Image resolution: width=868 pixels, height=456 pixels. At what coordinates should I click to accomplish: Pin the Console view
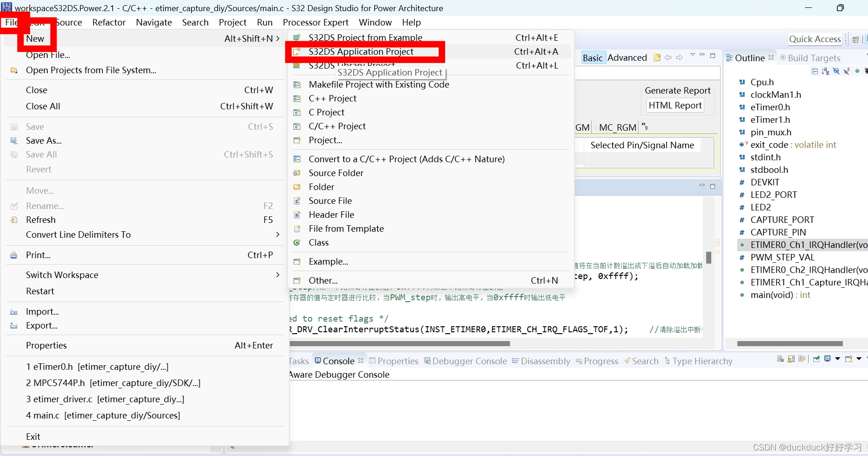[x=817, y=359]
